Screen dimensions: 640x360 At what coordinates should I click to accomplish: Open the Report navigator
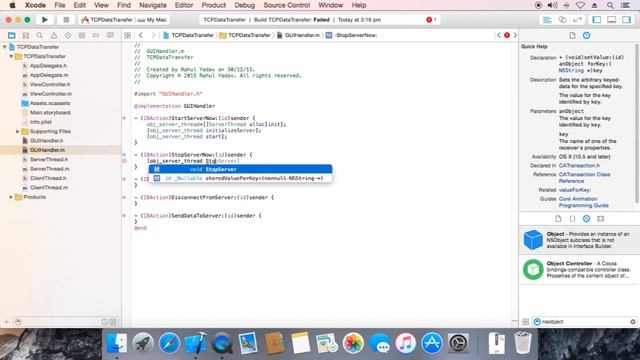[110, 36]
